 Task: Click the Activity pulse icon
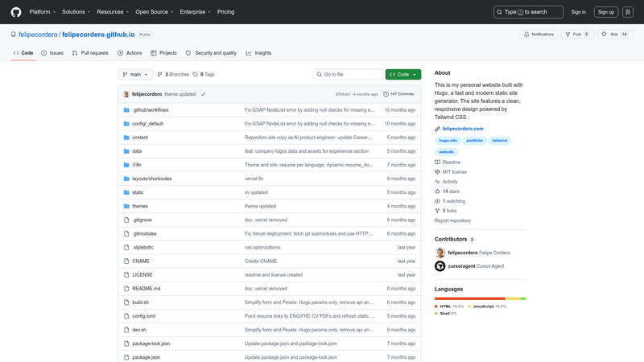[x=437, y=182]
